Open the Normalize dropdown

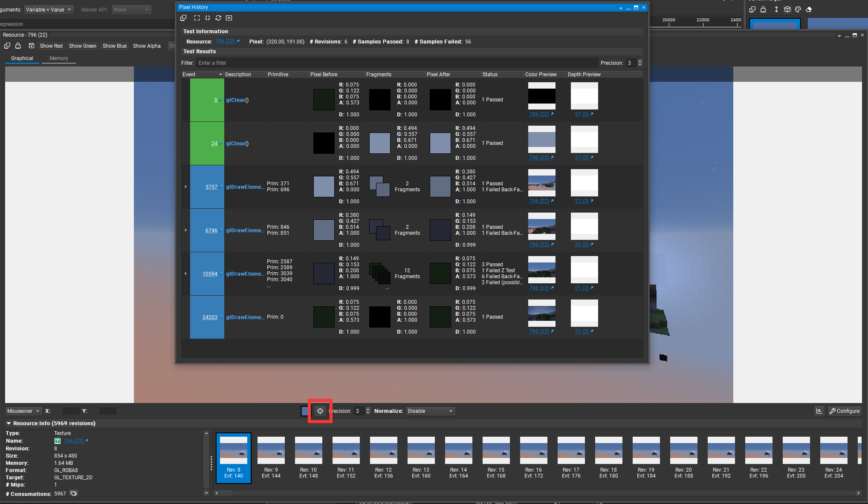(430, 411)
